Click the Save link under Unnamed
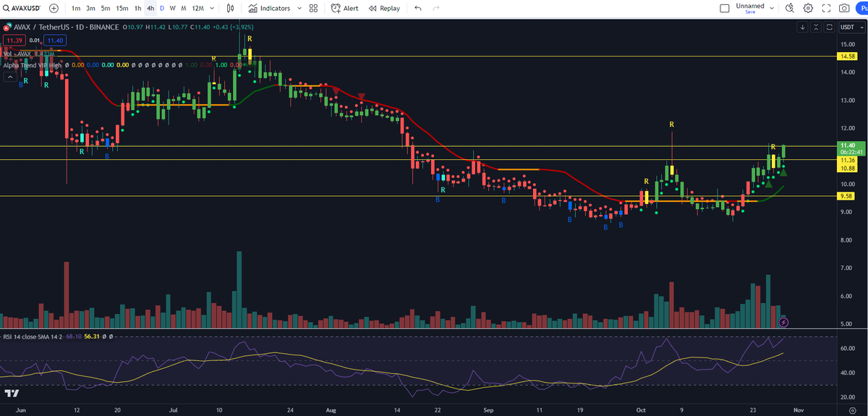This screenshot has height=416, width=868. pyautogui.click(x=750, y=12)
